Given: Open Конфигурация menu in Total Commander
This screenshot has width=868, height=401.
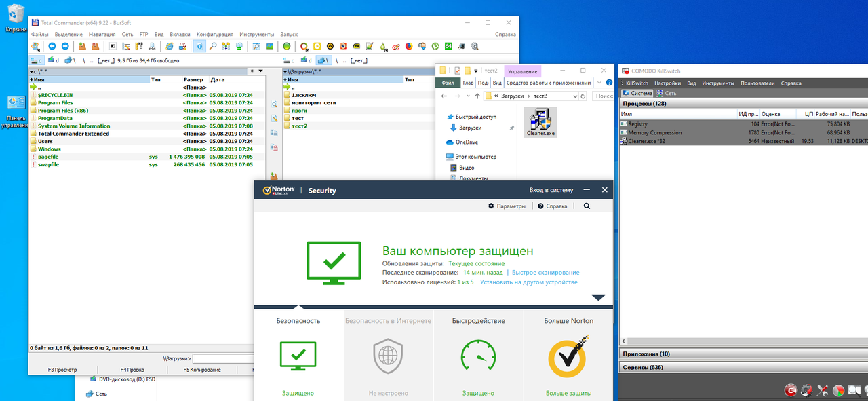Looking at the screenshot, I should coord(214,34).
